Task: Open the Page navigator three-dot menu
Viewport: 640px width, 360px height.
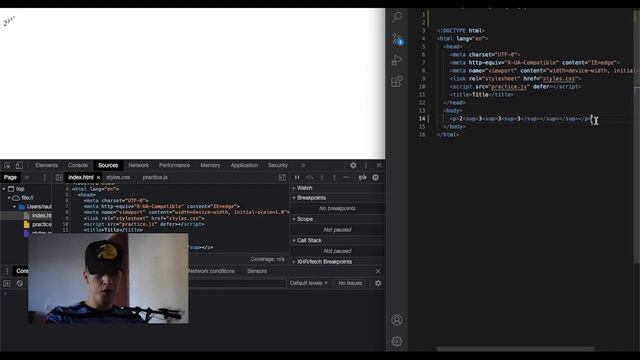Action: 44,178
